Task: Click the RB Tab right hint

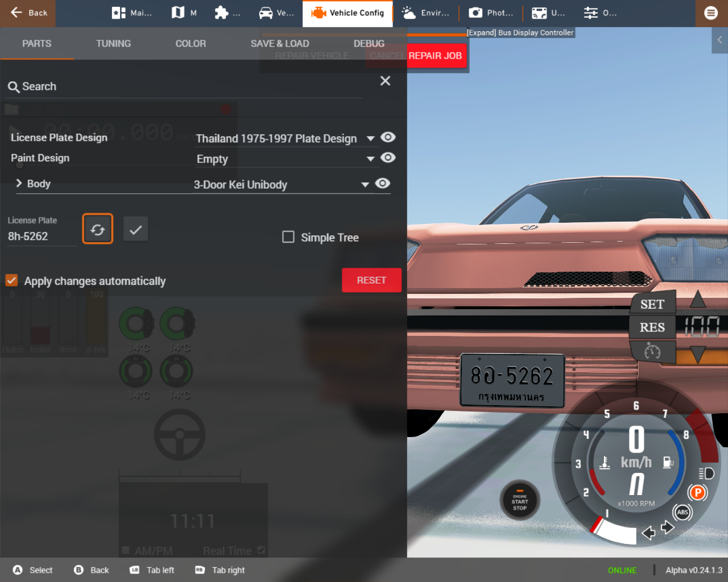Action: pos(220,570)
